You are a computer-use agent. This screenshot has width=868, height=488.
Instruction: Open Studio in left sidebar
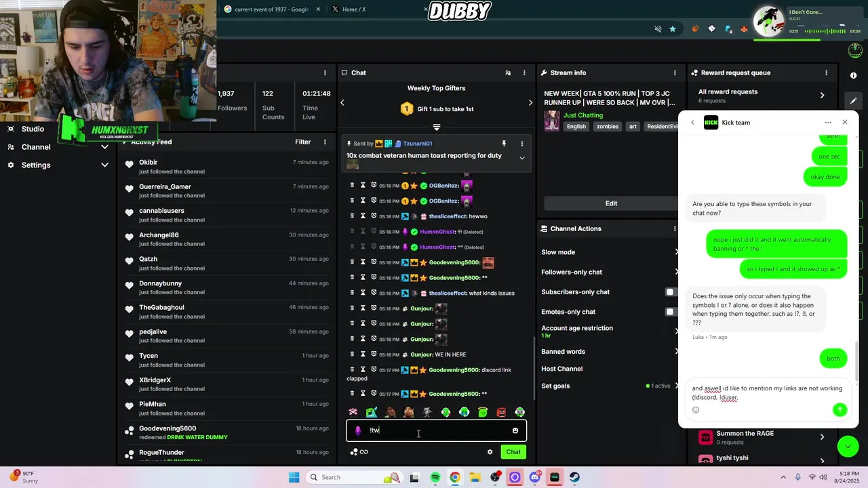[33, 129]
